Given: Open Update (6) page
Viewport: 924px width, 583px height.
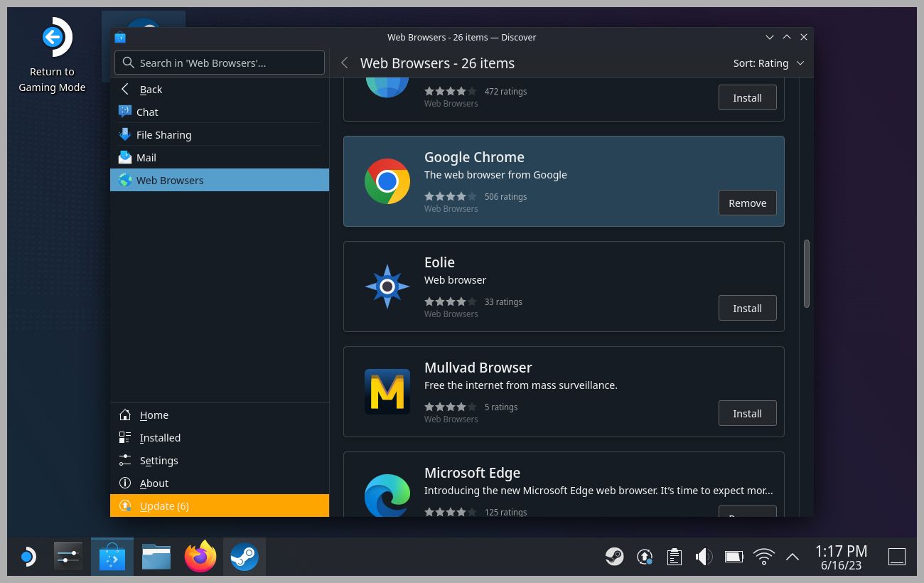Looking at the screenshot, I should click(x=220, y=506).
